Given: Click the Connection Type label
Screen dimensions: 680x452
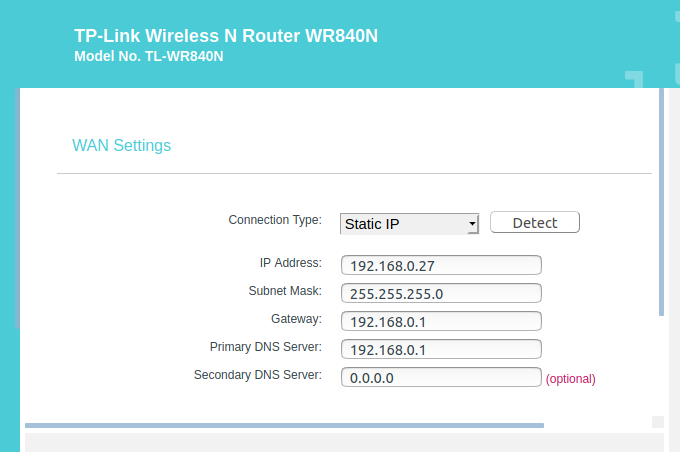Looking at the screenshot, I should point(275,220).
